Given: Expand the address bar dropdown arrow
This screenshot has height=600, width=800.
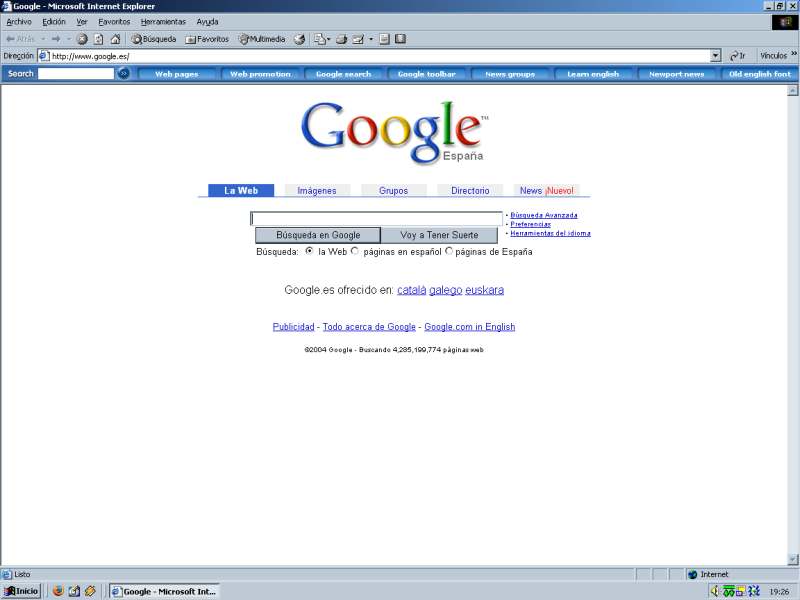Looking at the screenshot, I should tap(716, 56).
